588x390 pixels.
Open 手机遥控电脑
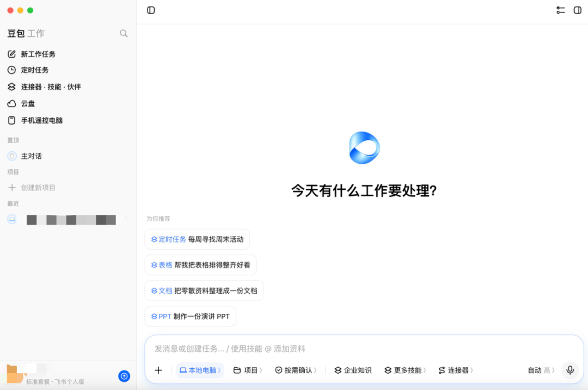coord(35,120)
